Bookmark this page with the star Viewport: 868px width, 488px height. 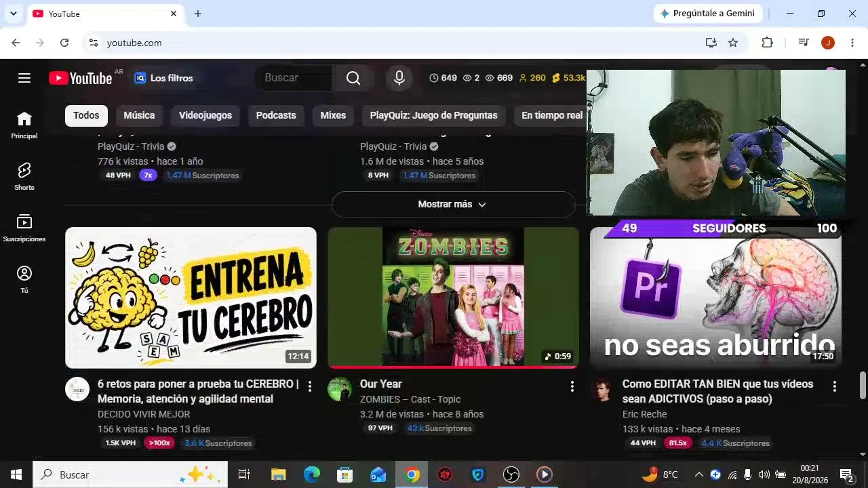[733, 43]
